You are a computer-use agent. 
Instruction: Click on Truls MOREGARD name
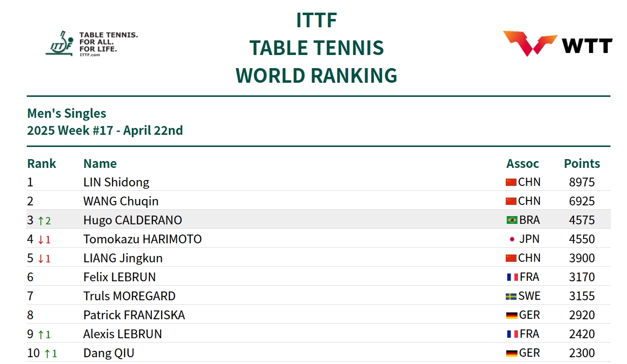129,296
